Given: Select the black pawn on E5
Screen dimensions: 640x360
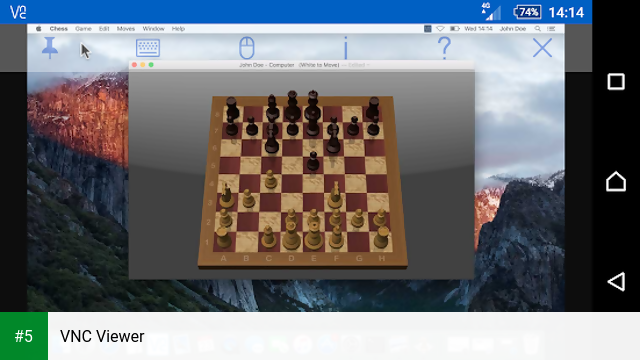Looking at the screenshot, I should coord(313,161).
